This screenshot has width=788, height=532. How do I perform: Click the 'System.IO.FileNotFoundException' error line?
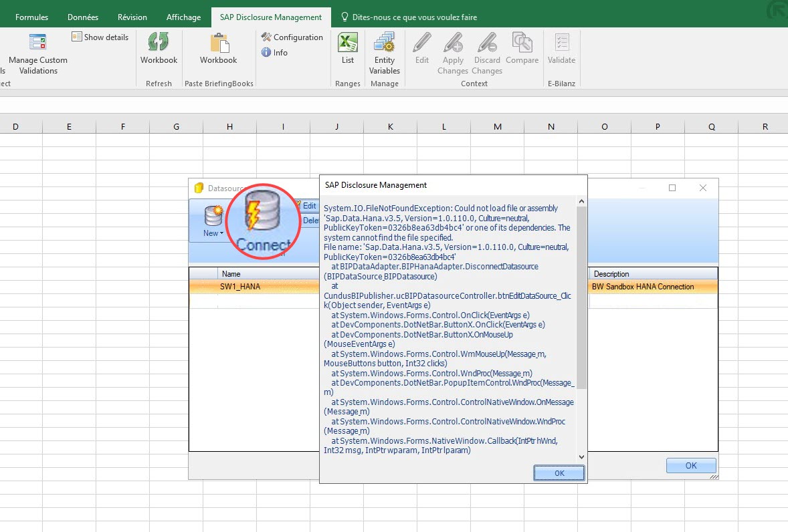tap(441, 209)
